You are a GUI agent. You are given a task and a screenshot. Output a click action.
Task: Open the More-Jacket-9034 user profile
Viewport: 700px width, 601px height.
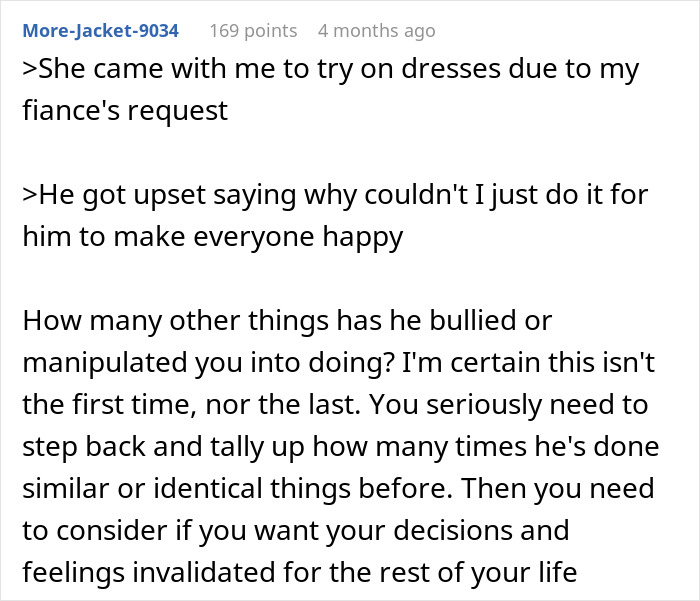click(100, 30)
